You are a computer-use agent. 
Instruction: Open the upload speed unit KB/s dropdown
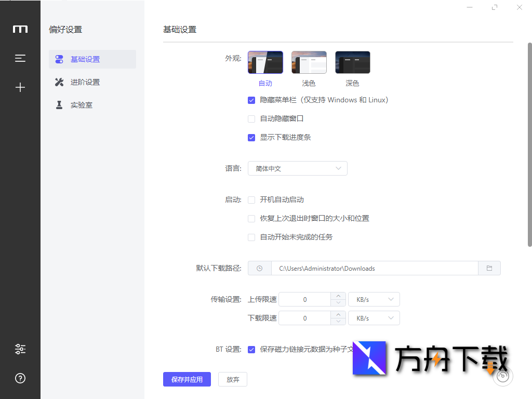tap(374, 299)
